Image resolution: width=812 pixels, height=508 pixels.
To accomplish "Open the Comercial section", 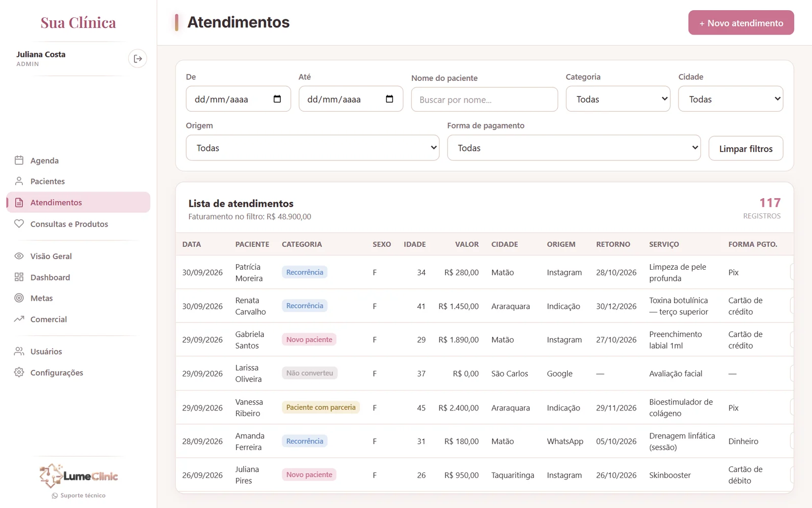I will (x=78, y=319).
